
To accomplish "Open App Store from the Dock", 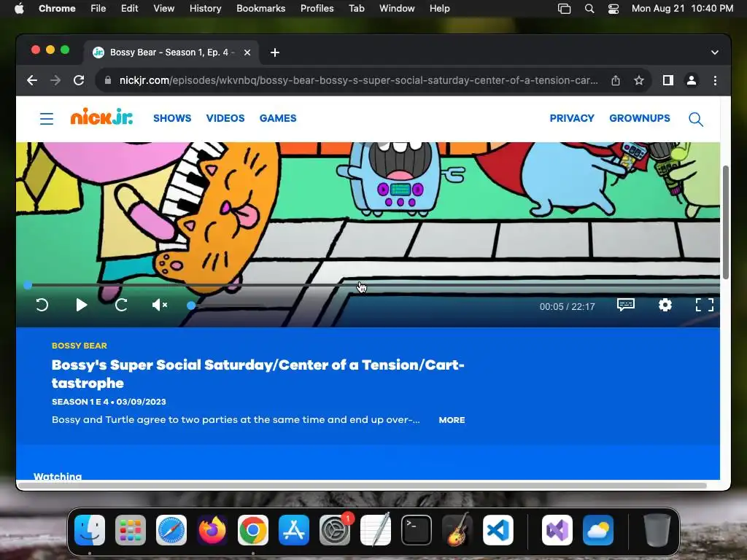I will [x=294, y=530].
